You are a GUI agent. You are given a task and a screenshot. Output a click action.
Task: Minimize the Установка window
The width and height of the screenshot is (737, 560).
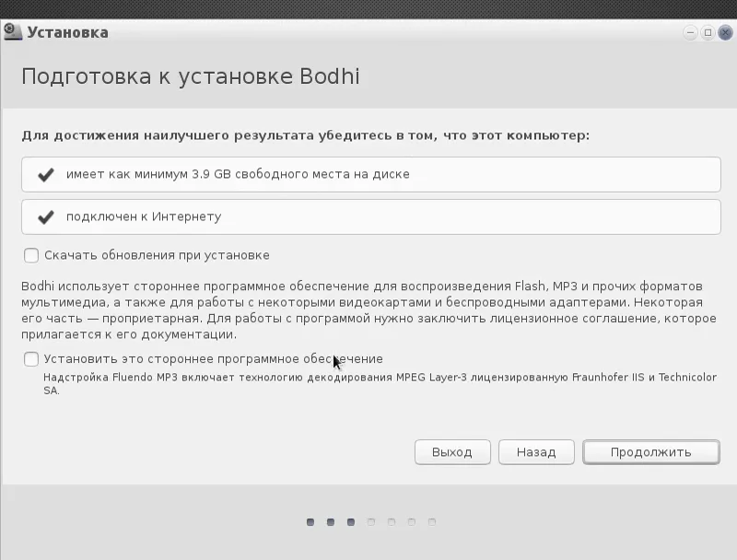pyautogui.click(x=690, y=33)
